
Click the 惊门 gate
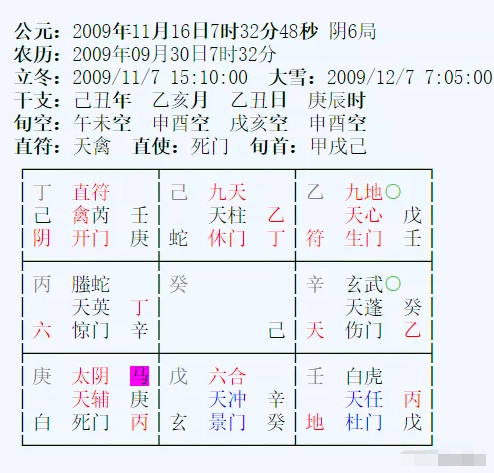pos(91,330)
